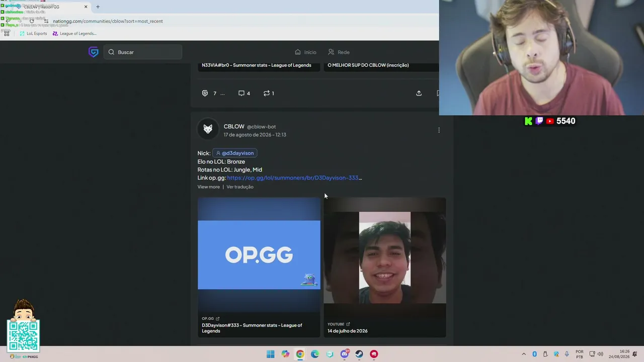Open the CBLOW post options menu
The image size is (644, 362).
pos(439,130)
